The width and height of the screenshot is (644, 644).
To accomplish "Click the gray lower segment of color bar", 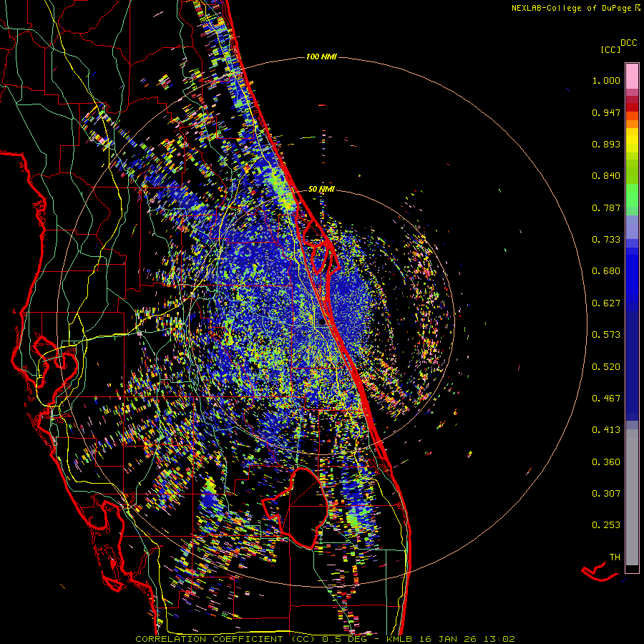I will [632, 497].
